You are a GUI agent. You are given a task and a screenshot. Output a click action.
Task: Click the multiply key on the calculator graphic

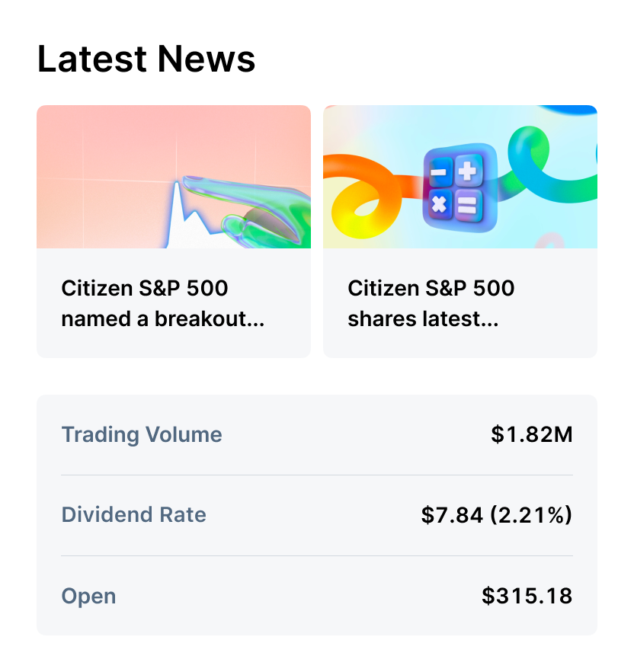(439, 203)
